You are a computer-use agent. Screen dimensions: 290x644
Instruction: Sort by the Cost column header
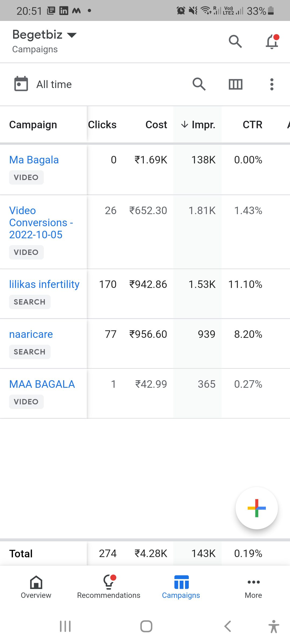(156, 125)
